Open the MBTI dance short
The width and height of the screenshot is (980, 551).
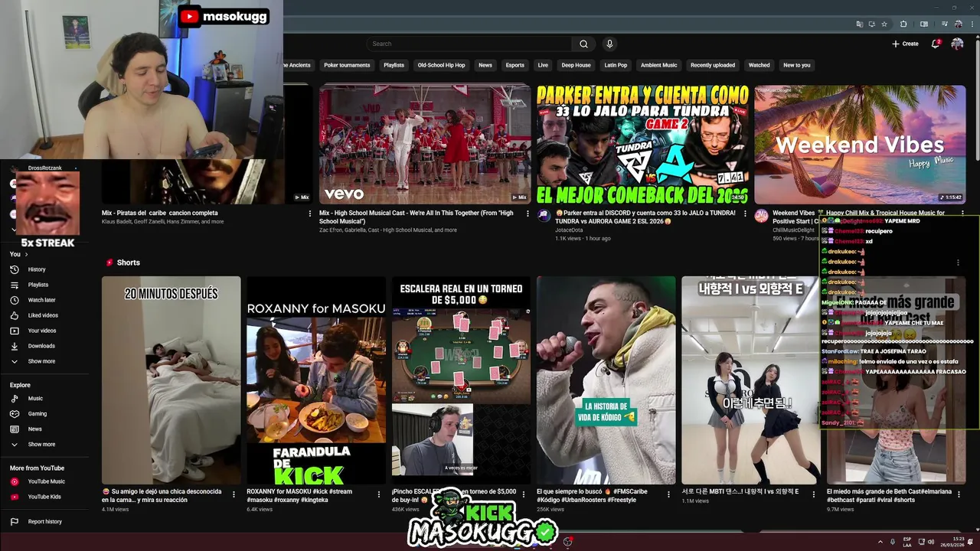point(750,380)
